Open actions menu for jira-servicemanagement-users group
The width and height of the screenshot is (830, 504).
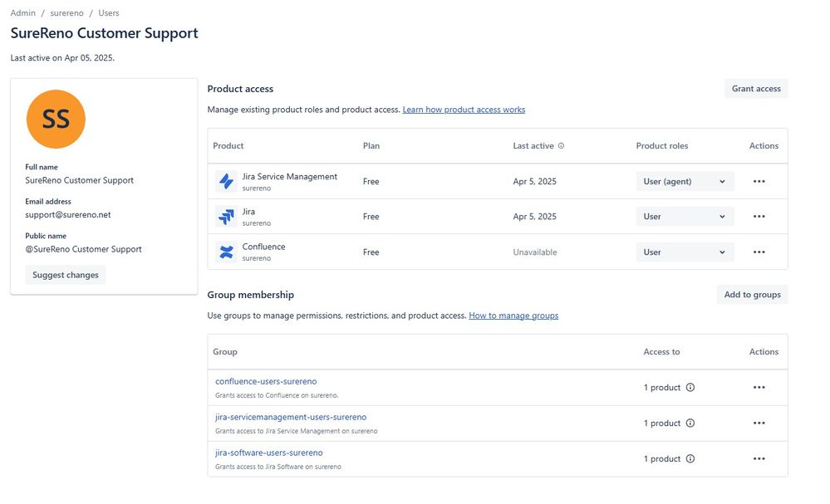[759, 423]
